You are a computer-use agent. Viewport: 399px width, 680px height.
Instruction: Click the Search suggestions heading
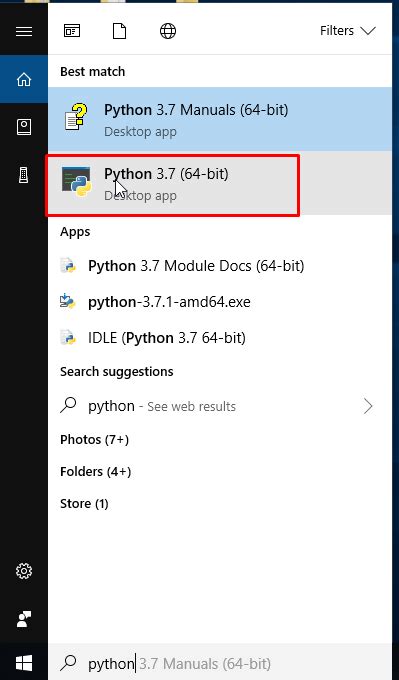click(117, 372)
